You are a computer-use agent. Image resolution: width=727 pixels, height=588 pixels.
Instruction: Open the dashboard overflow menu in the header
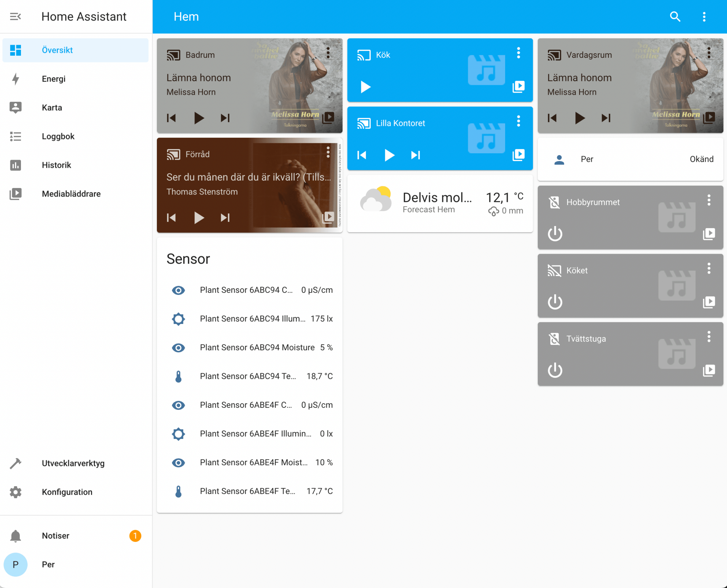coord(704,16)
